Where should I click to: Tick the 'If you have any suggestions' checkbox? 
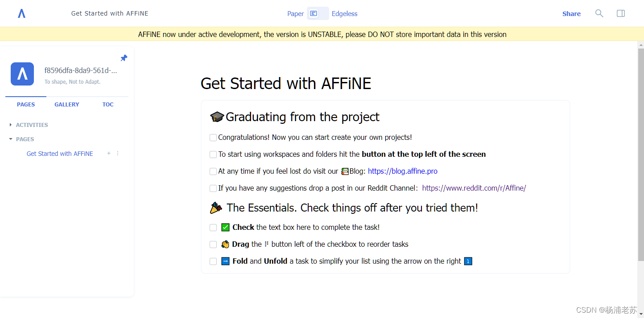(x=213, y=188)
